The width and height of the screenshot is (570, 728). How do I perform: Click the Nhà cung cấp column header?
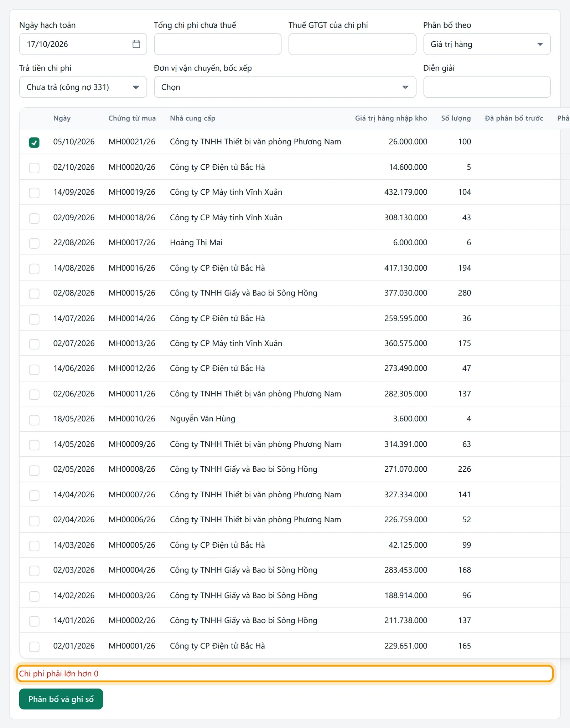pos(193,118)
